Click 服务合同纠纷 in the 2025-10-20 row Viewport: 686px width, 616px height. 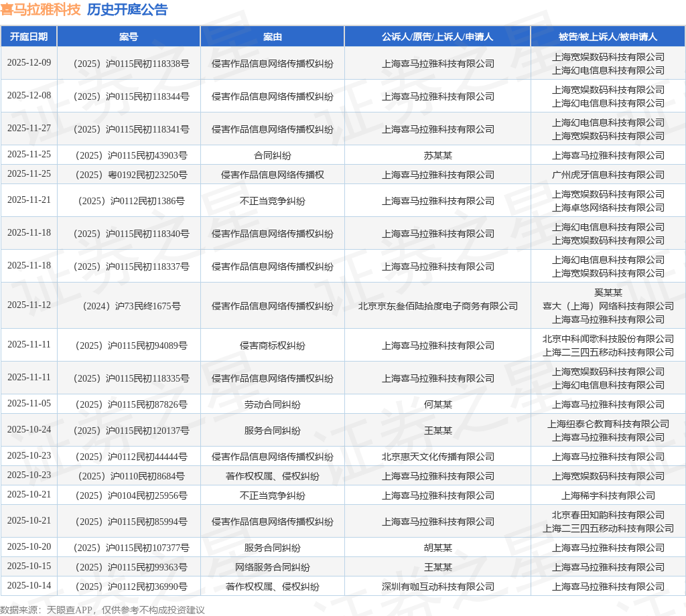[x=272, y=547]
